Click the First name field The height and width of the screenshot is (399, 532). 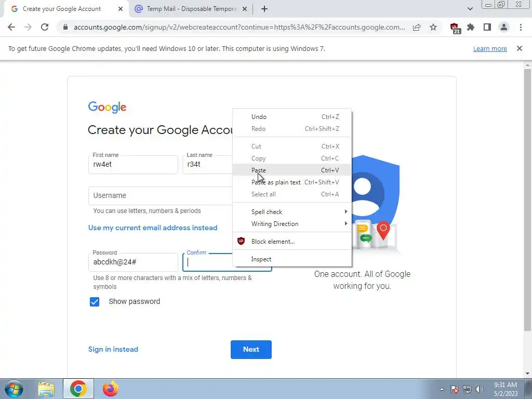133,165
